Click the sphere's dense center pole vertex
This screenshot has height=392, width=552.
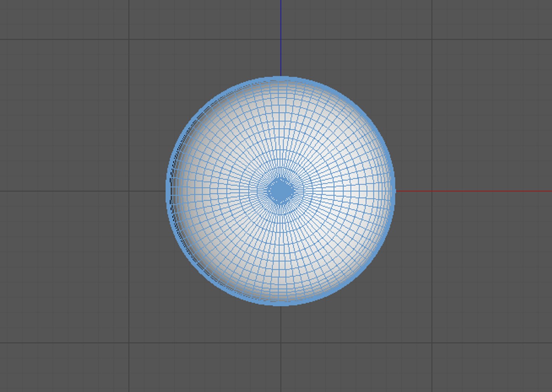281,191
